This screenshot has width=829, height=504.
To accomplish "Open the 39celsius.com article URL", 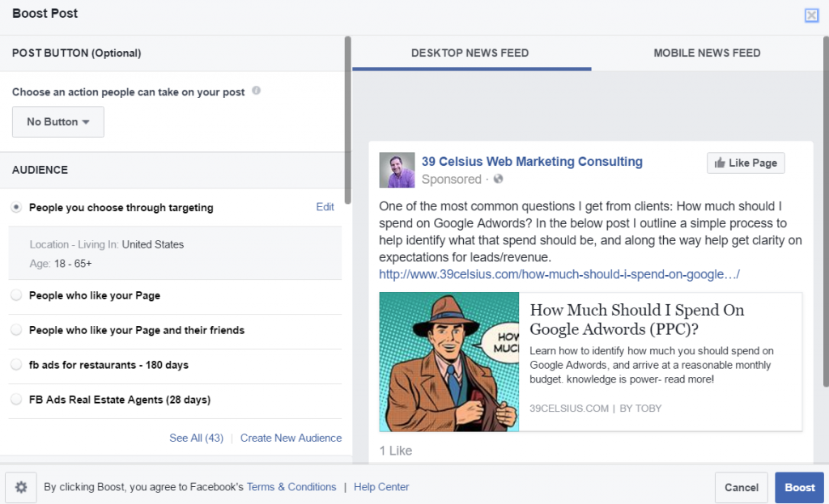I will [x=559, y=275].
